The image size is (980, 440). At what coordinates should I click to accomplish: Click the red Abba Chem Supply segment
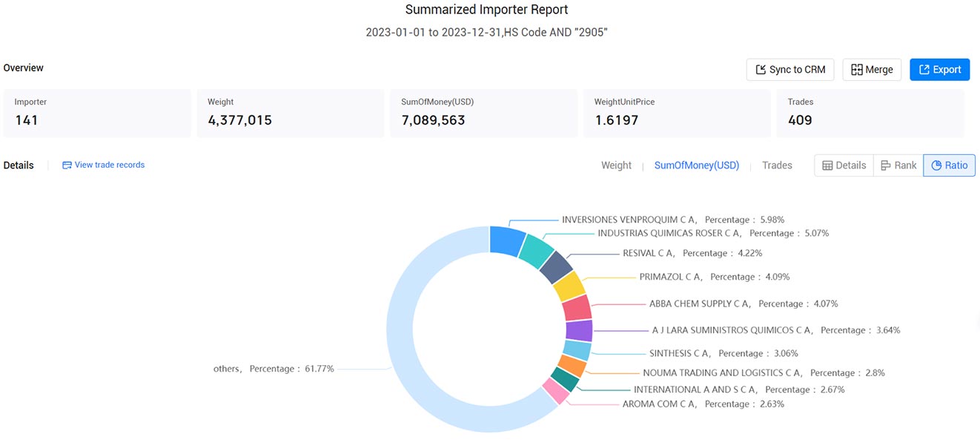tap(577, 307)
